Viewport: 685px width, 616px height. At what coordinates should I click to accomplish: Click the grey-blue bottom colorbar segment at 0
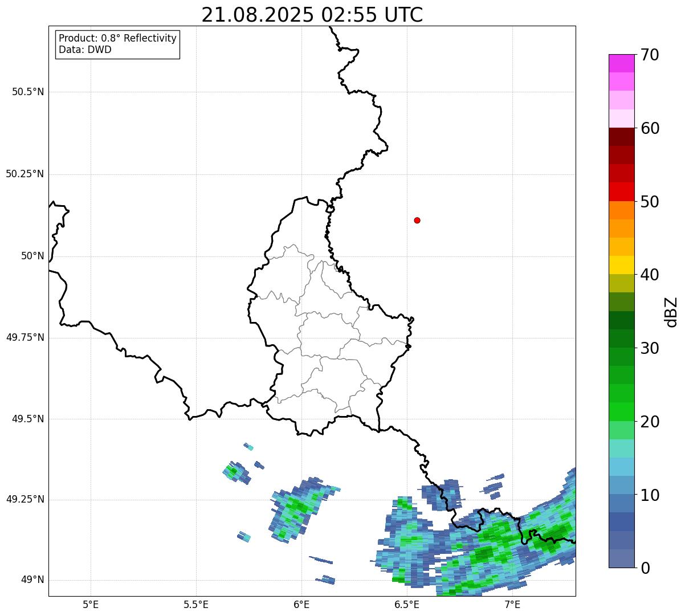621,558
